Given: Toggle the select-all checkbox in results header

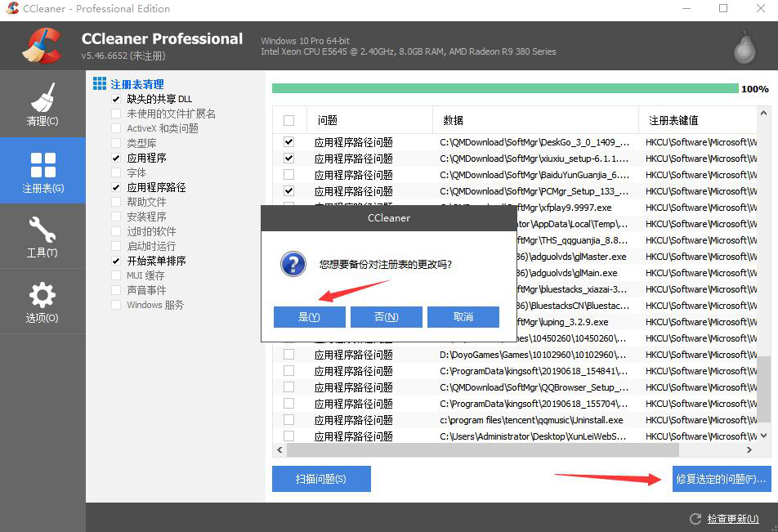Looking at the screenshot, I should click(288, 119).
